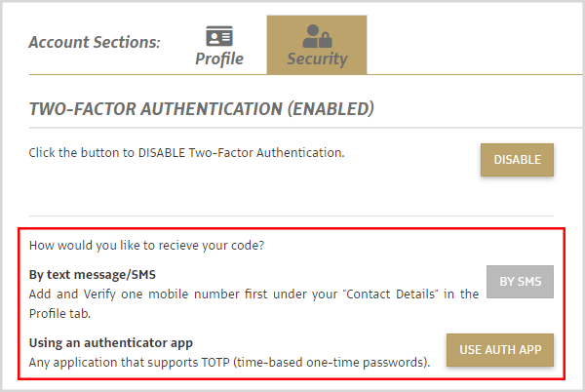The width and height of the screenshot is (585, 392).
Task: Click the 'By text message/SMS' heading
Action: click(x=93, y=275)
